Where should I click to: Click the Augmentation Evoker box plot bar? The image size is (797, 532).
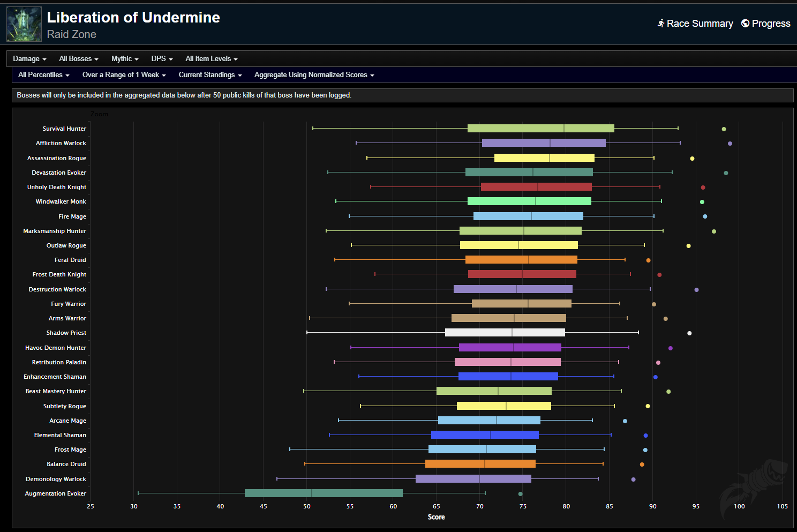point(324,493)
